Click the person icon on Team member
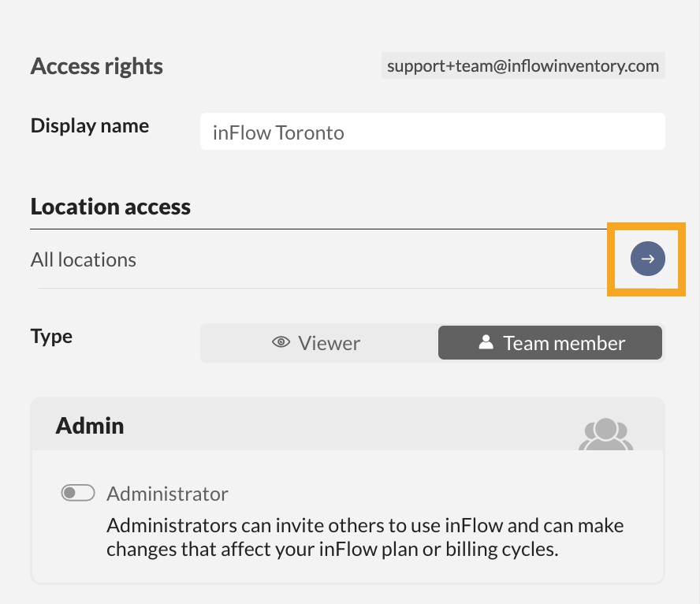The width and height of the screenshot is (700, 604). (x=486, y=343)
